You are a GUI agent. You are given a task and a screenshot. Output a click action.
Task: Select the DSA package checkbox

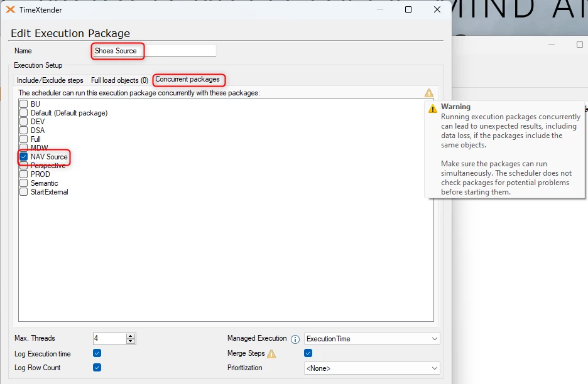tap(24, 131)
